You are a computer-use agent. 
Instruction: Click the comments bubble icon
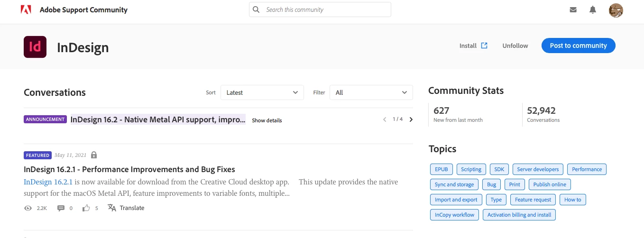point(61,208)
